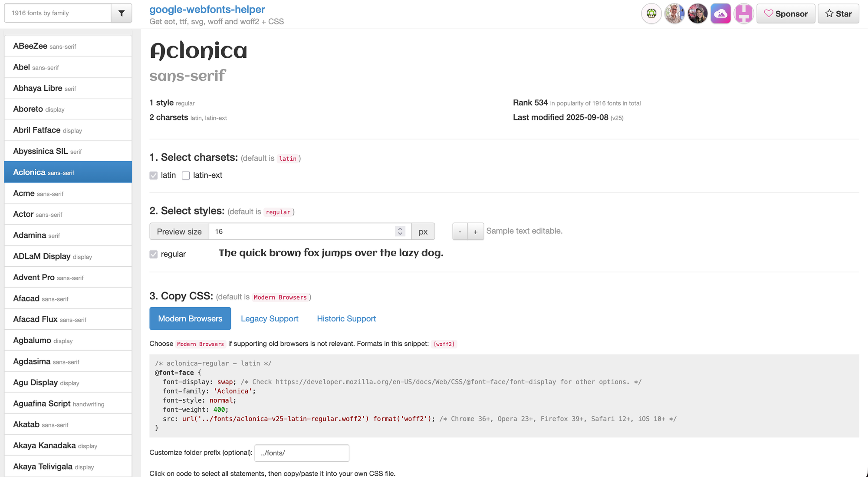
Task: Enable the latin-ext charset checkbox
Action: click(186, 176)
